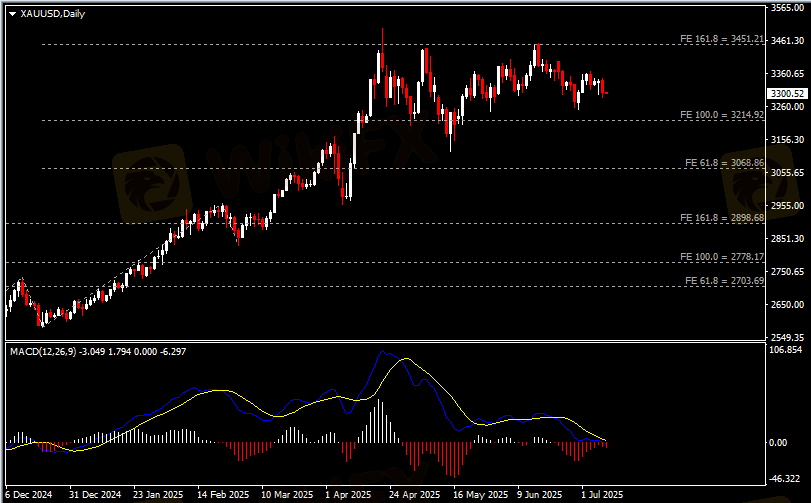Click the -46.322 MACD scale value
Viewport: 811px width, 503px height.
click(x=785, y=479)
